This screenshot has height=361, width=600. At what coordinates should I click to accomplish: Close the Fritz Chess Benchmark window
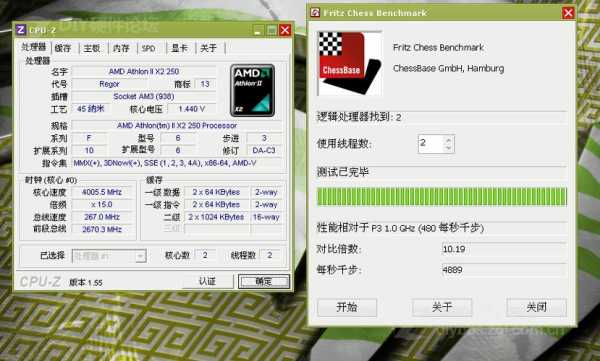(568, 13)
